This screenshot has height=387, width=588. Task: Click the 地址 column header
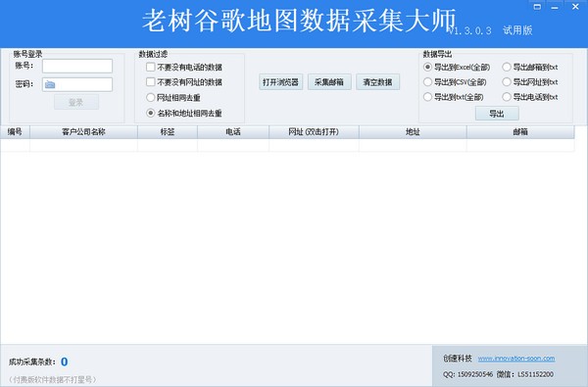pyautogui.click(x=413, y=132)
